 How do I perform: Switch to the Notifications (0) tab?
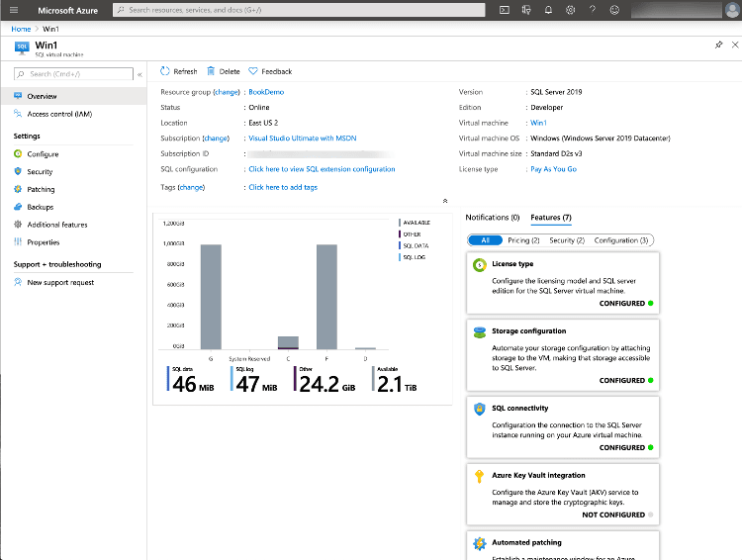492,217
